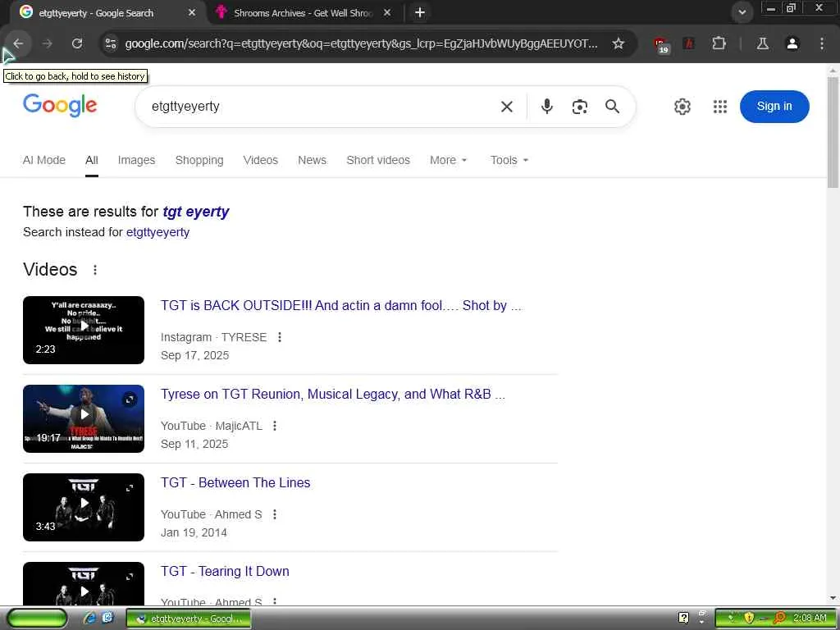Play the Between The Lines thumbnail
The image size is (840, 630).
coord(84,507)
